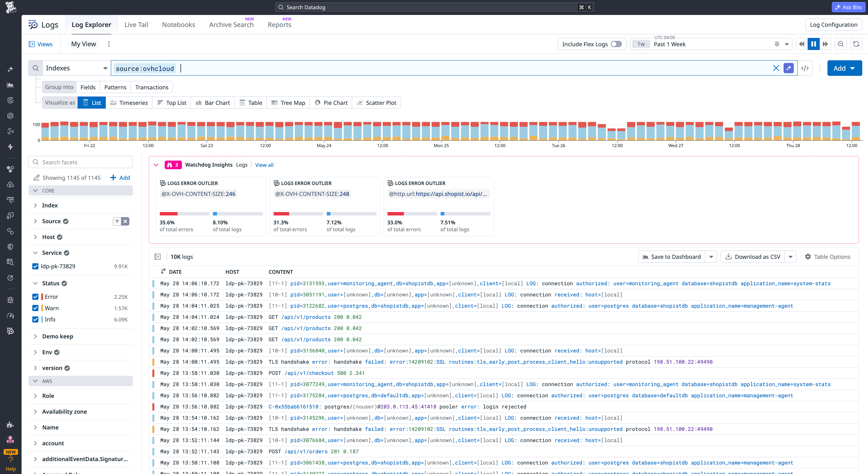Click the Ask Bits sparkle button
The image size is (868, 474).
(848, 7)
